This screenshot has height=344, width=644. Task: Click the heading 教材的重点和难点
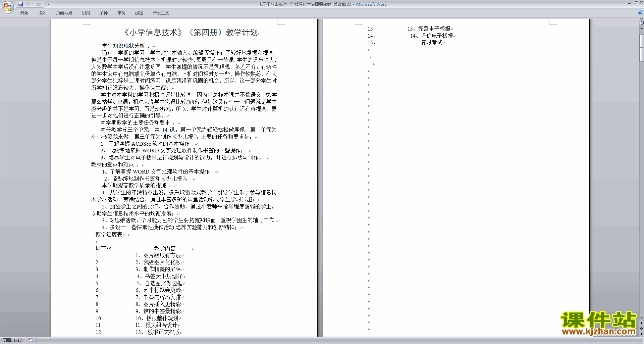pos(113,165)
